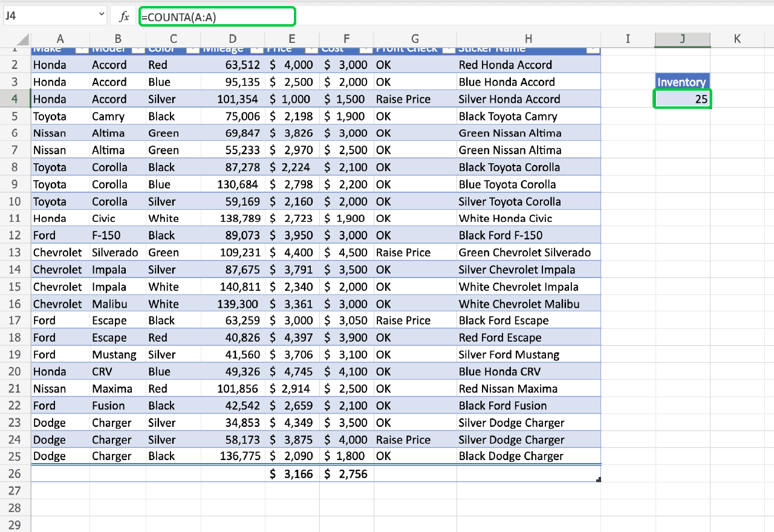This screenshot has height=532, width=774.
Task: Open the Name Box dropdown arrow
Action: pyautogui.click(x=101, y=16)
